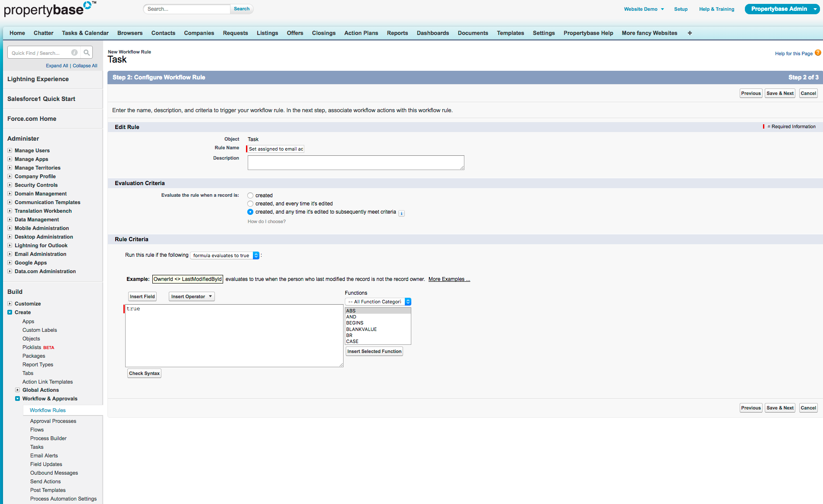Open the All Function Categories dropdown
The width and height of the screenshot is (823, 504).
coord(378,302)
